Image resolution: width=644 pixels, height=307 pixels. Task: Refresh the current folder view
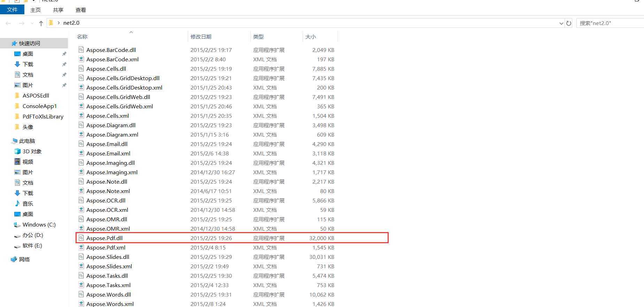[569, 23]
